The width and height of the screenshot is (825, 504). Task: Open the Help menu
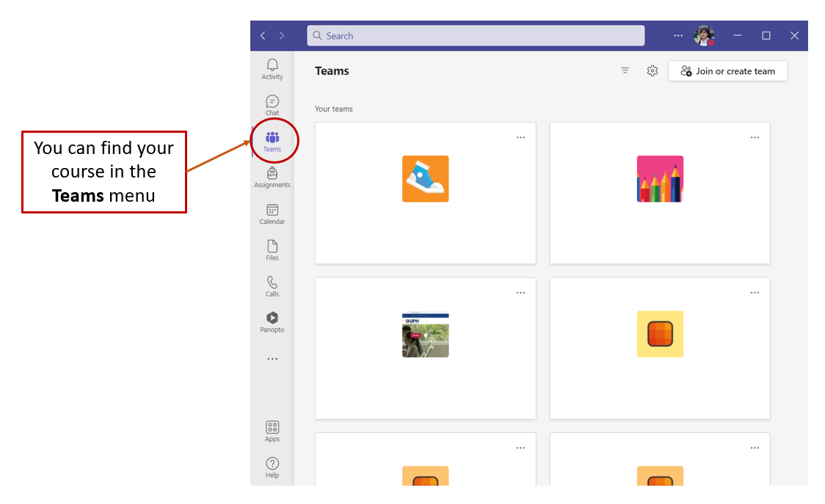pos(272,468)
